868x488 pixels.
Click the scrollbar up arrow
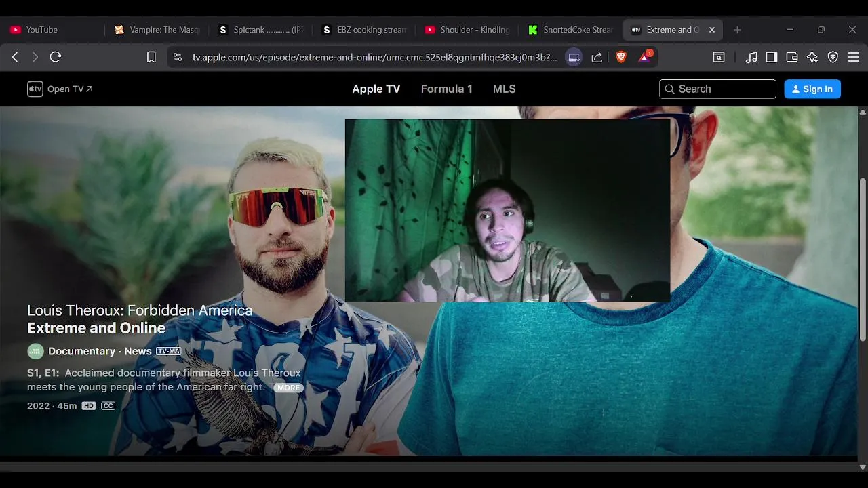pyautogui.click(x=863, y=112)
